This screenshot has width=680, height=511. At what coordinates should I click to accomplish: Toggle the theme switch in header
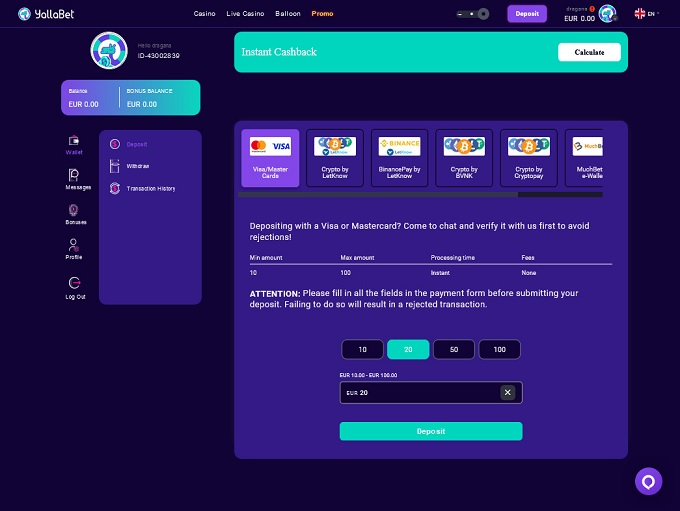click(x=473, y=14)
